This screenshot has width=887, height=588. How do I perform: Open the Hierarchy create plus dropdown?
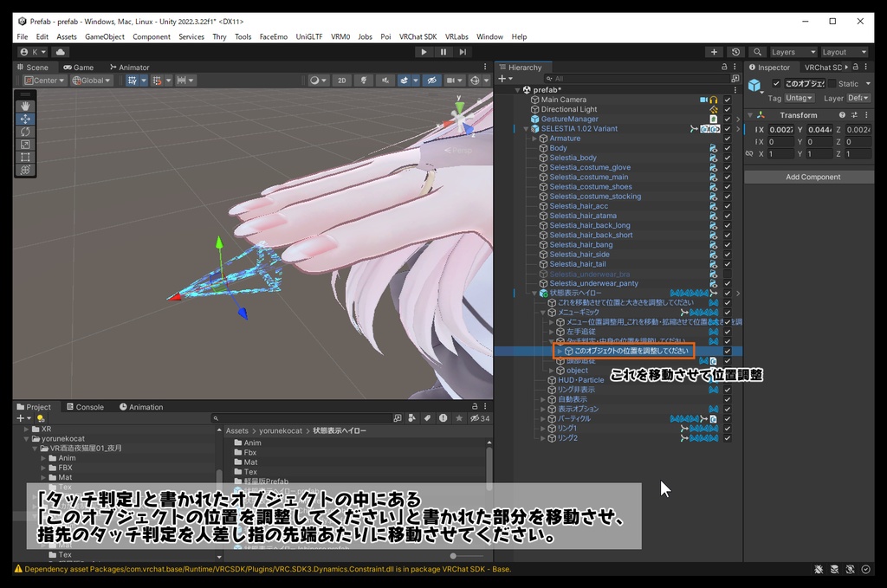505,79
